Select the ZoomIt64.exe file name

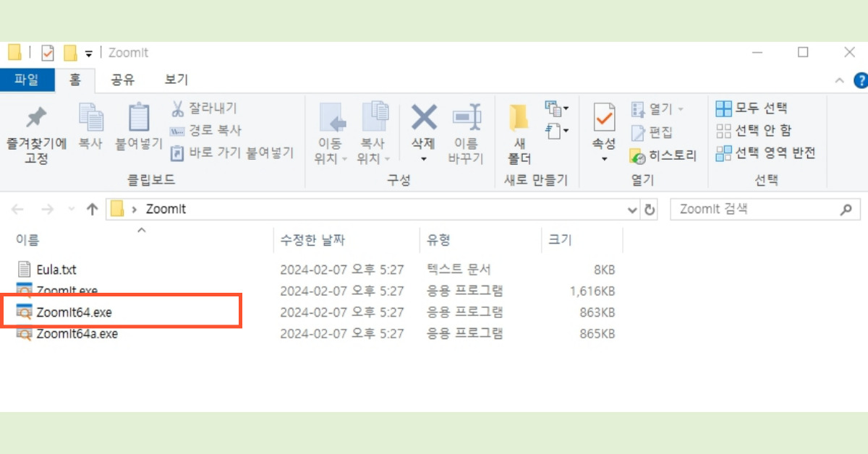pos(75,313)
